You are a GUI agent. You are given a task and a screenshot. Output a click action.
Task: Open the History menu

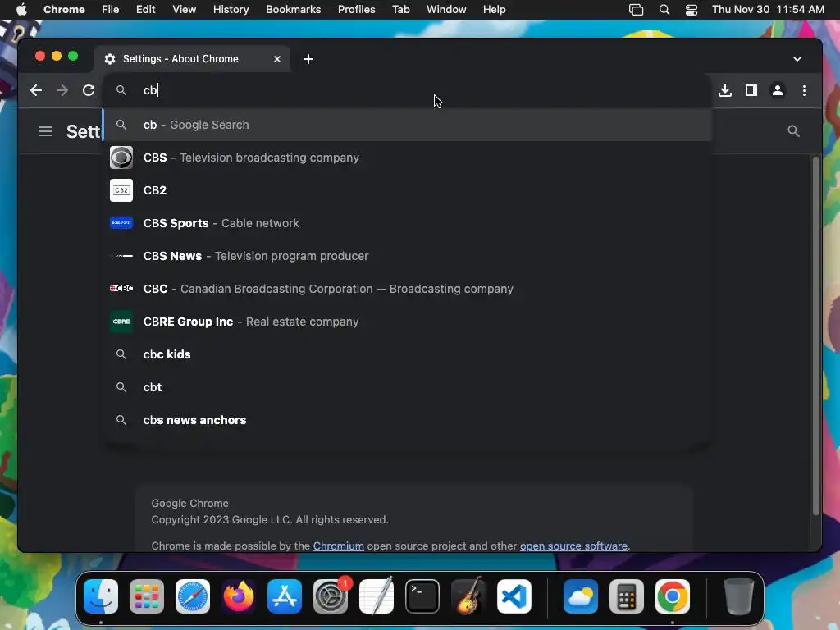[x=231, y=9]
